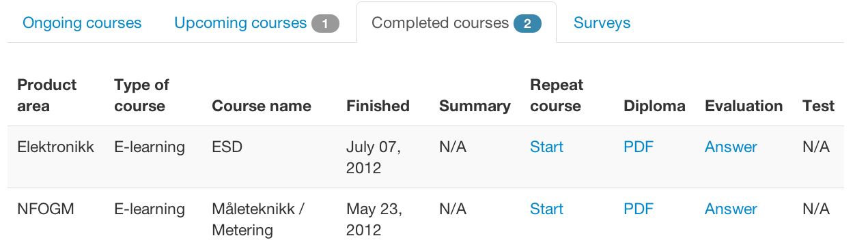Click the Product area column header

point(47,95)
